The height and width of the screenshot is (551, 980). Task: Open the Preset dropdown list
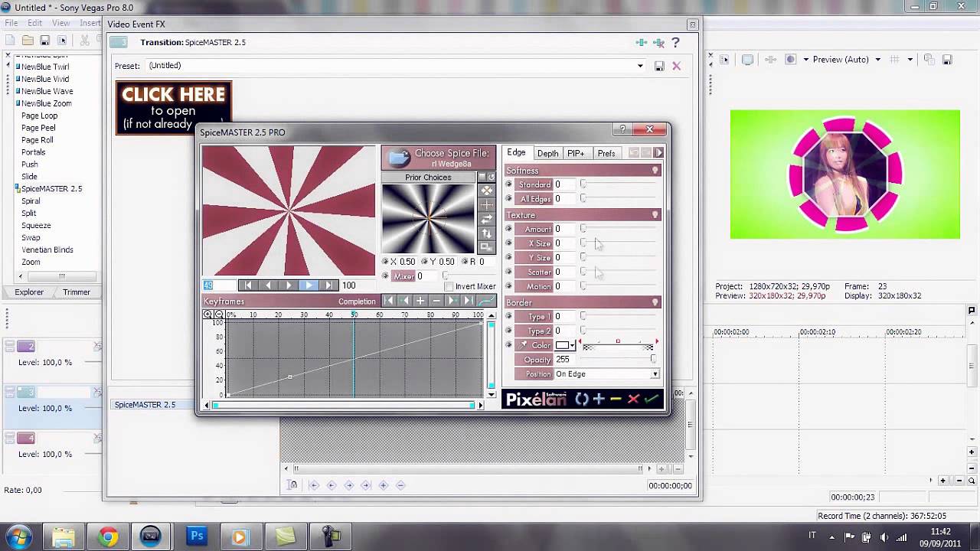[640, 66]
